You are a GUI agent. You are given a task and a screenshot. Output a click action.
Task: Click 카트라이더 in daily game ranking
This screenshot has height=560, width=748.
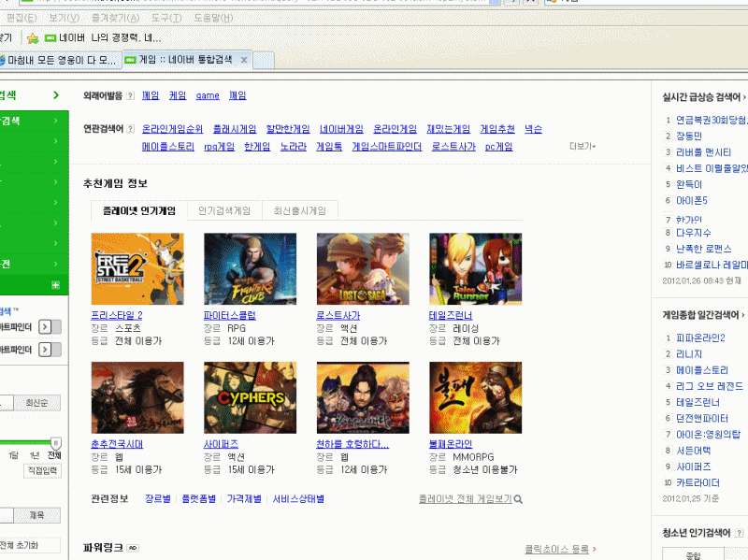pyautogui.click(x=698, y=482)
